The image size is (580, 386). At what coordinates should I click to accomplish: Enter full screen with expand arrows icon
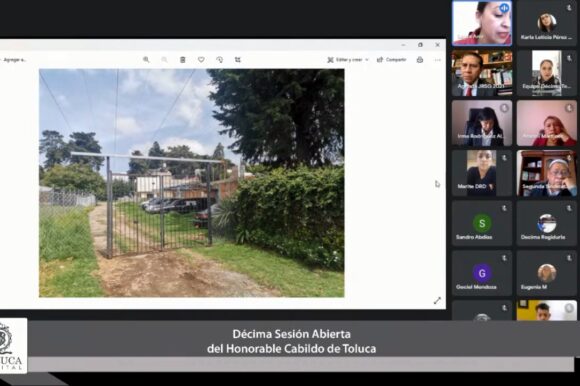437,301
